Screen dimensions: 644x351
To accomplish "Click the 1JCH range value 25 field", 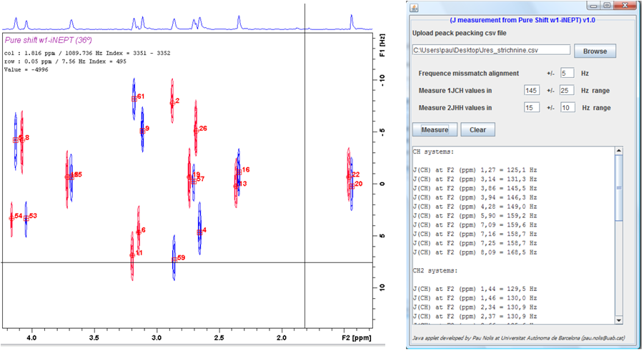I will click(x=567, y=90).
